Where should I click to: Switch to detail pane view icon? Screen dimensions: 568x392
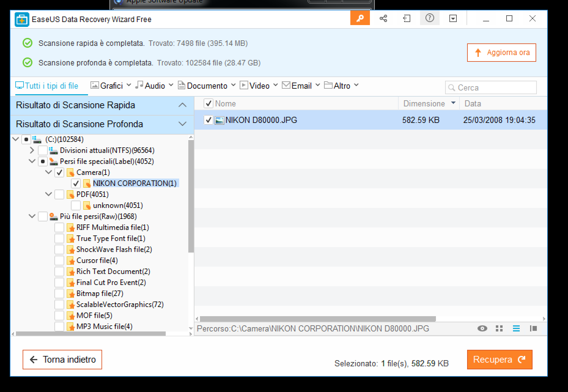(533, 328)
